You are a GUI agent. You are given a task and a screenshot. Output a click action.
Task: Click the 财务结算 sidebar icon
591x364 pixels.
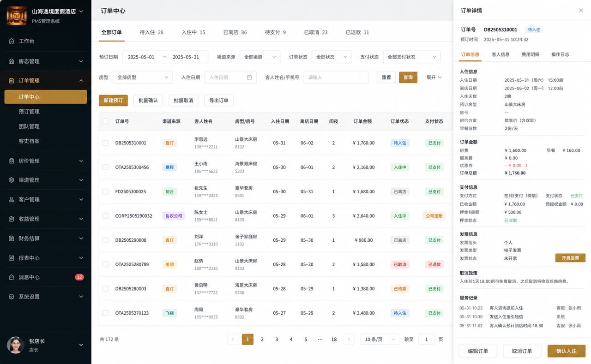[x=12, y=239]
